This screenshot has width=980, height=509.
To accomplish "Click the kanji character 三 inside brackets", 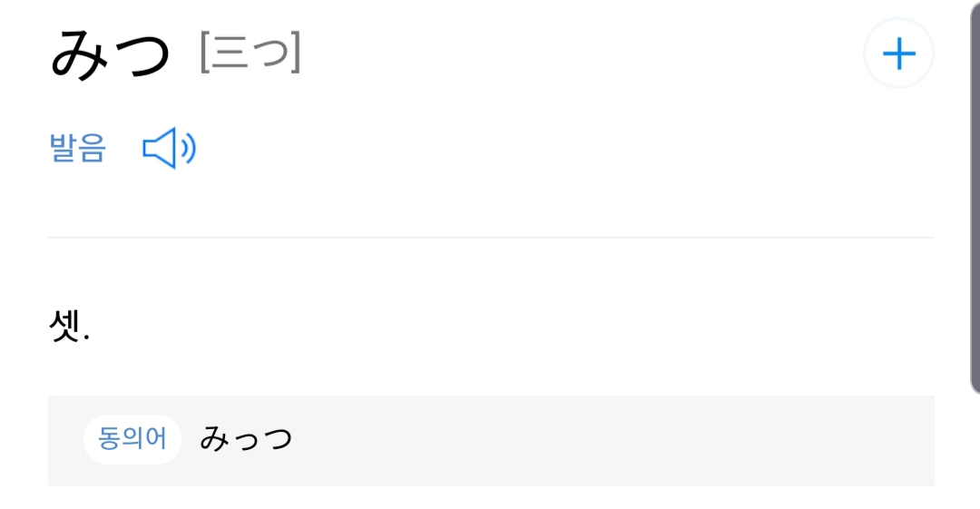I will (x=232, y=54).
